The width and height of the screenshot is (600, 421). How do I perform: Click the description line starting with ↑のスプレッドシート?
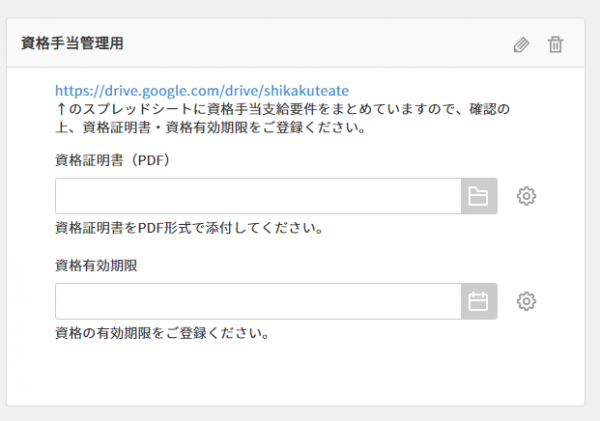[283, 109]
